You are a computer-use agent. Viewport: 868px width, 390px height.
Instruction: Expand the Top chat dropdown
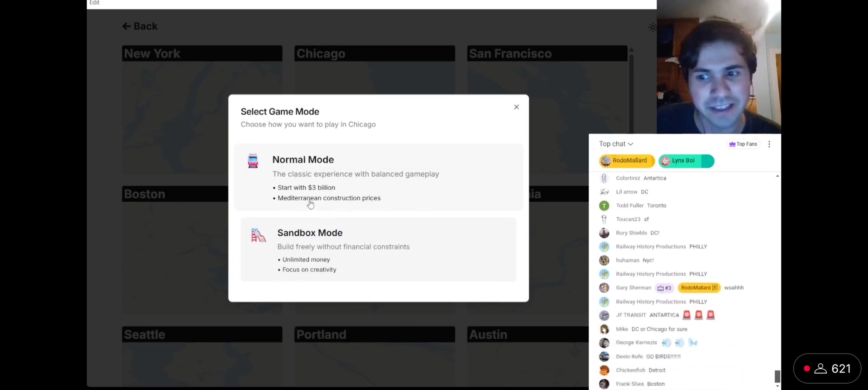[x=616, y=144]
